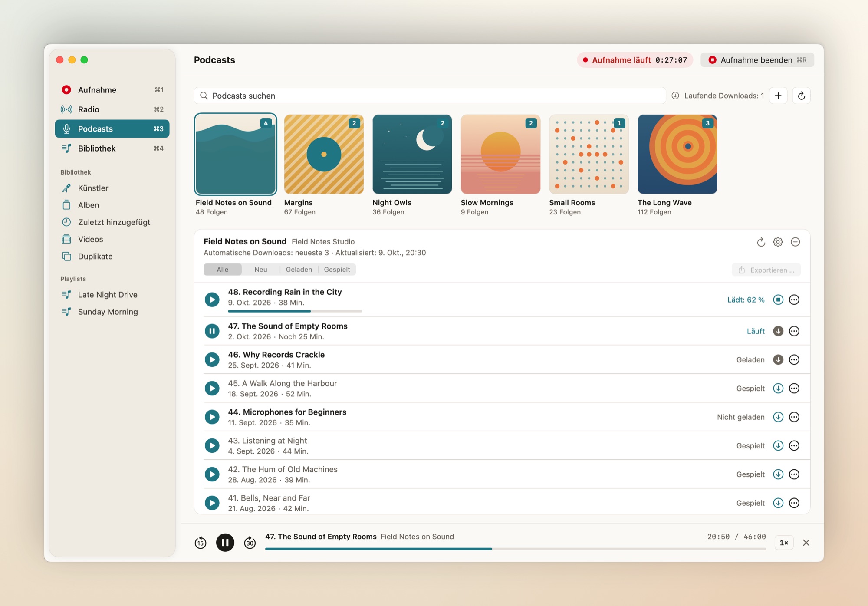Add a new podcast with plus button
The height and width of the screenshot is (606, 868).
pyautogui.click(x=778, y=96)
